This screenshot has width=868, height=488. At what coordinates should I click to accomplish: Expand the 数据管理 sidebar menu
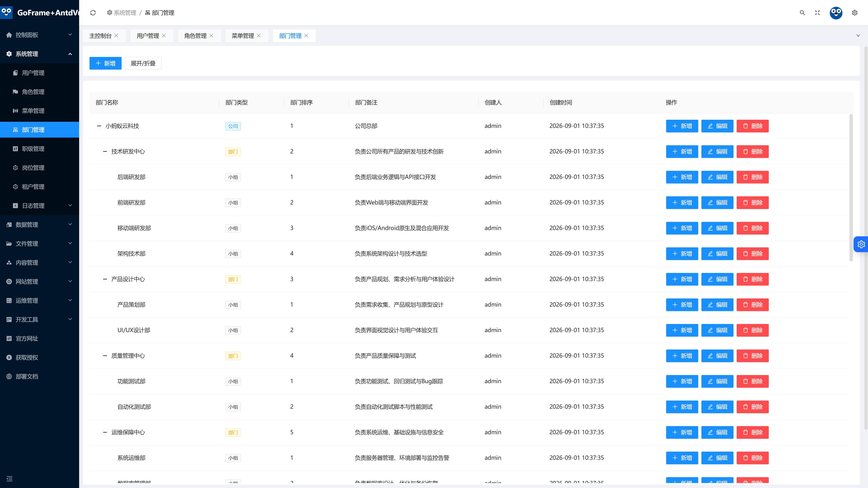pyautogui.click(x=39, y=225)
